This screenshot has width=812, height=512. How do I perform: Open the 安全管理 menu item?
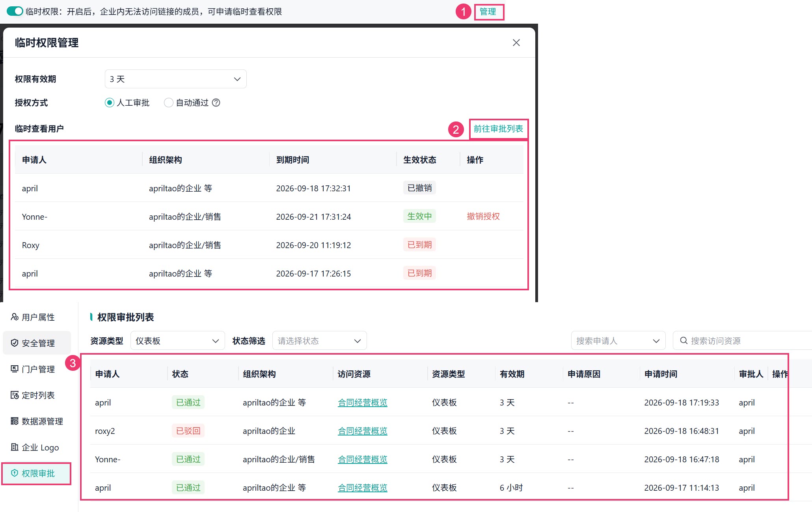tap(37, 343)
